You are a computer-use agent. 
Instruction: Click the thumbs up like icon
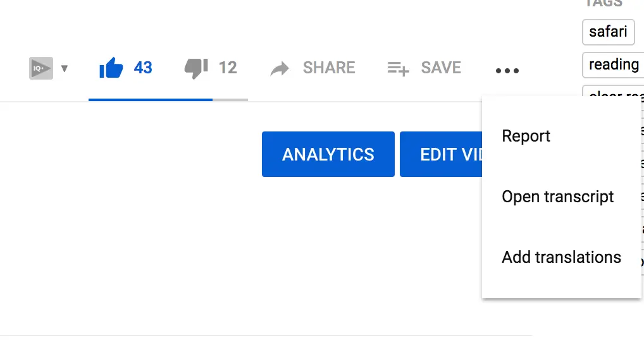coord(111,68)
